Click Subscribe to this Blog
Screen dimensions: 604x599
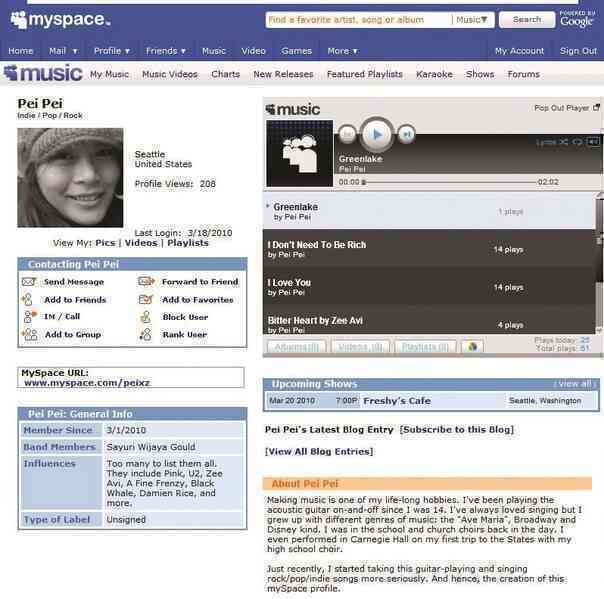(x=457, y=430)
